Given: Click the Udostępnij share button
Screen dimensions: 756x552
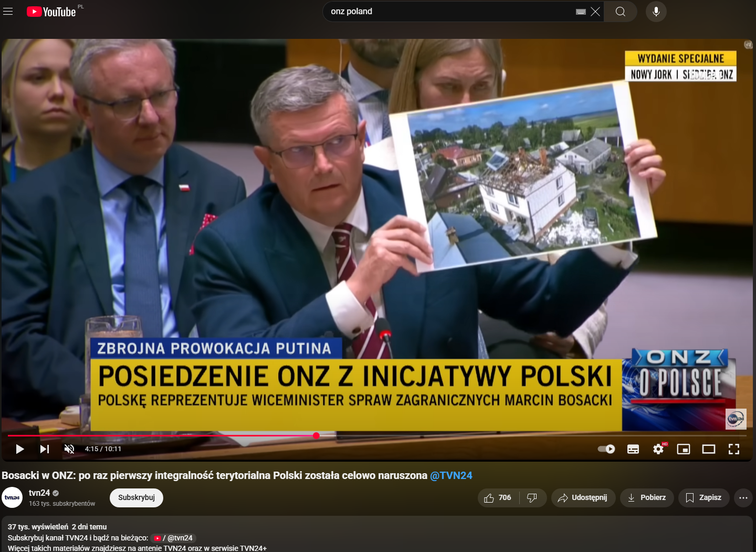Looking at the screenshot, I should [x=583, y=498].
